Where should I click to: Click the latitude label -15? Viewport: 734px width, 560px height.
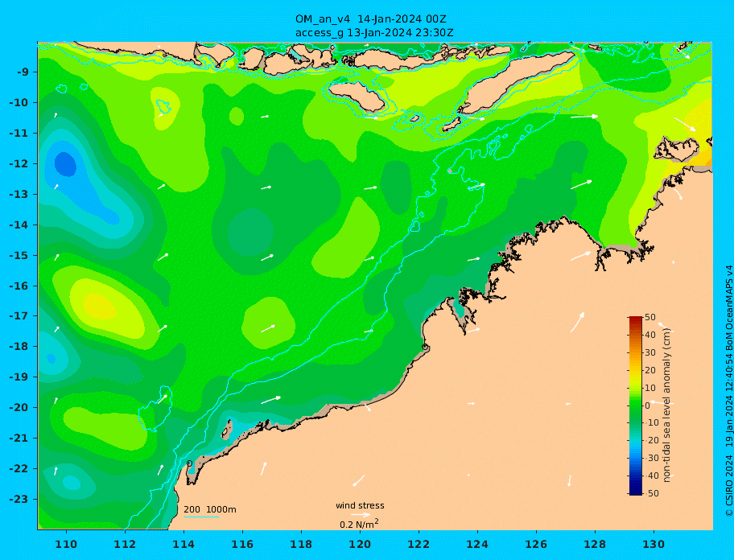point(19,255)
